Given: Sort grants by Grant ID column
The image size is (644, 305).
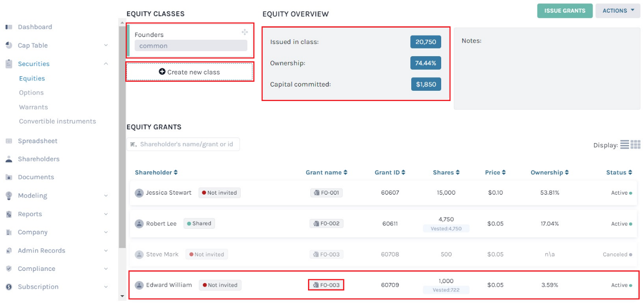Looking at the screenshot, I should (390, 172).
